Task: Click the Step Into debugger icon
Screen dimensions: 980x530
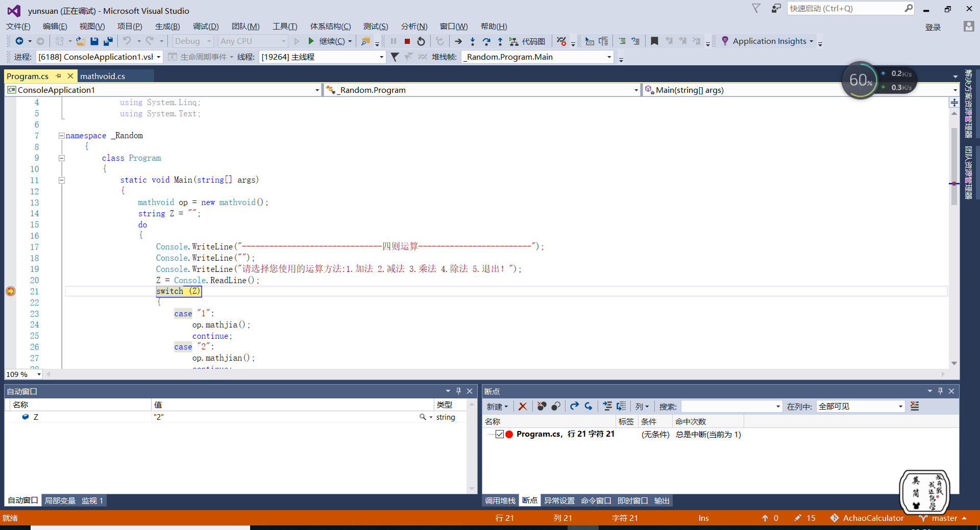Action: pyautogui.click(x=473, y=41)
